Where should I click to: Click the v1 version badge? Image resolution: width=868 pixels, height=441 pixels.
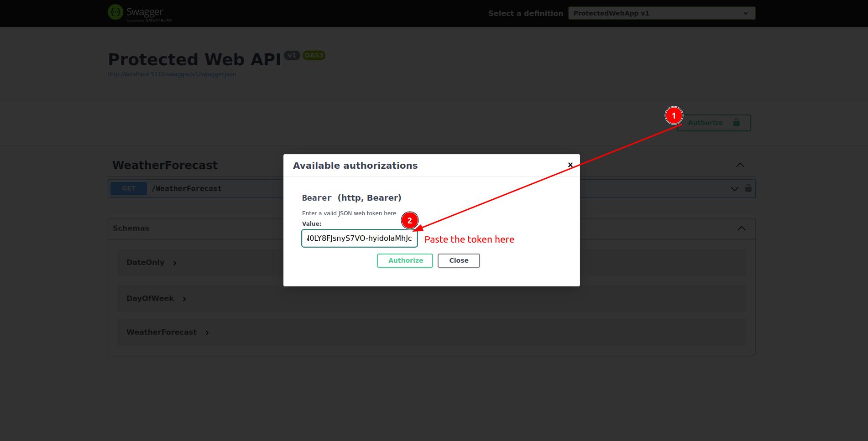[292, 55]
